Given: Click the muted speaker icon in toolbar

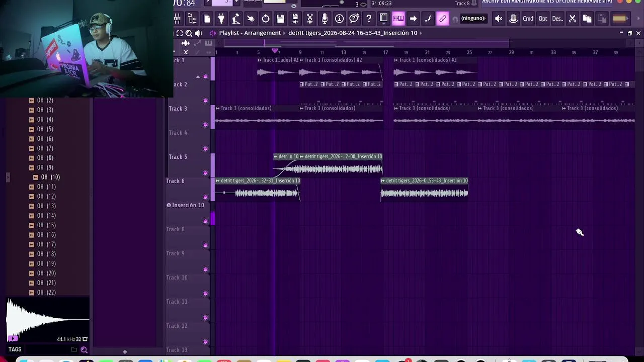Looking at the screenshot, I should tap(499, 19).
